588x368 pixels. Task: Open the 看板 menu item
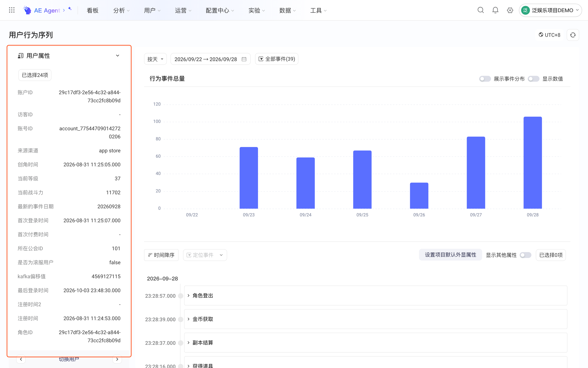click(92, 10)
